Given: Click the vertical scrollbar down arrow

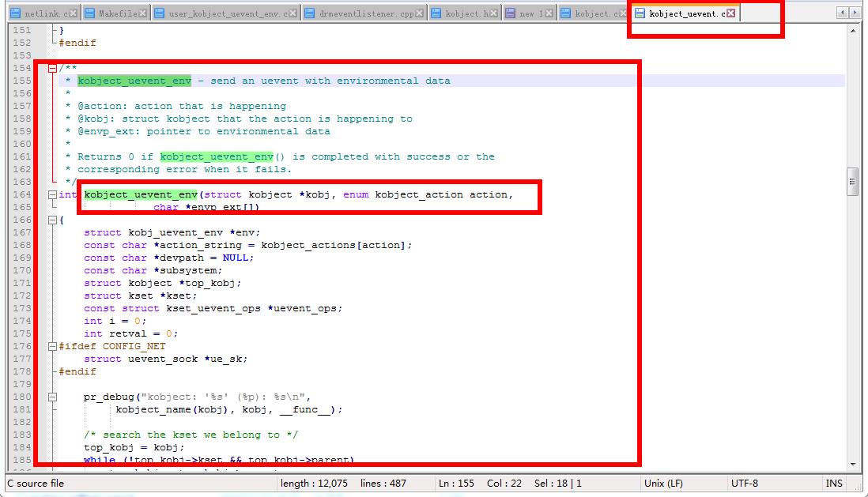Looking at the screenshot, I should (855, 464).
